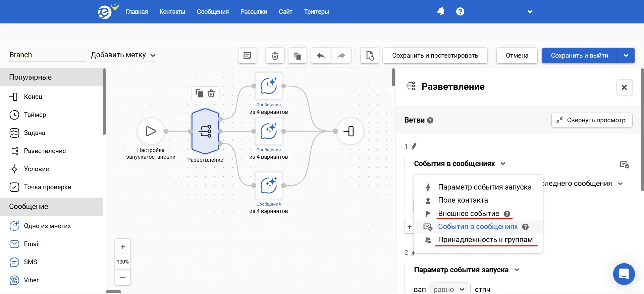This screenshot has width=644, height=294.
Task: Click the undo arrow in toolbar
Action: tap(321, 56)
